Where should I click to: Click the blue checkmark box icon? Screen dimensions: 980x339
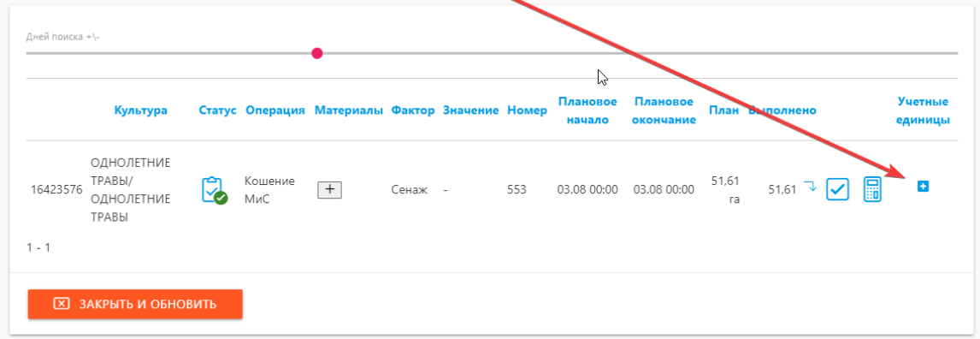[x=837, y=189]
